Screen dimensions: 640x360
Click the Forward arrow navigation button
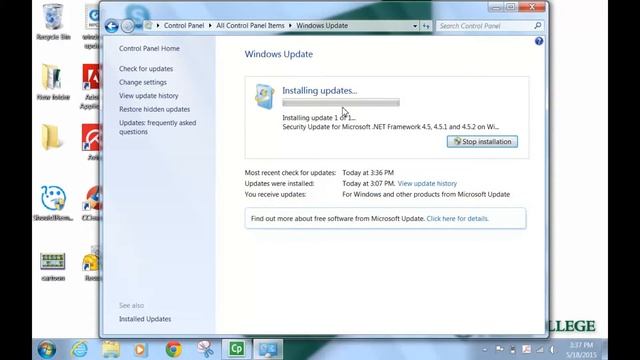[128, 26]
